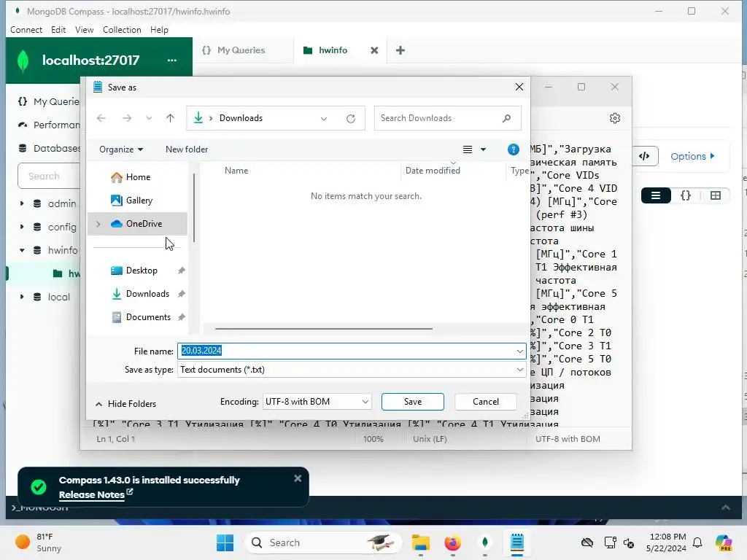The image size is (747, 560).
Task: Expand query Options in Compass
Action: point(693,156)
